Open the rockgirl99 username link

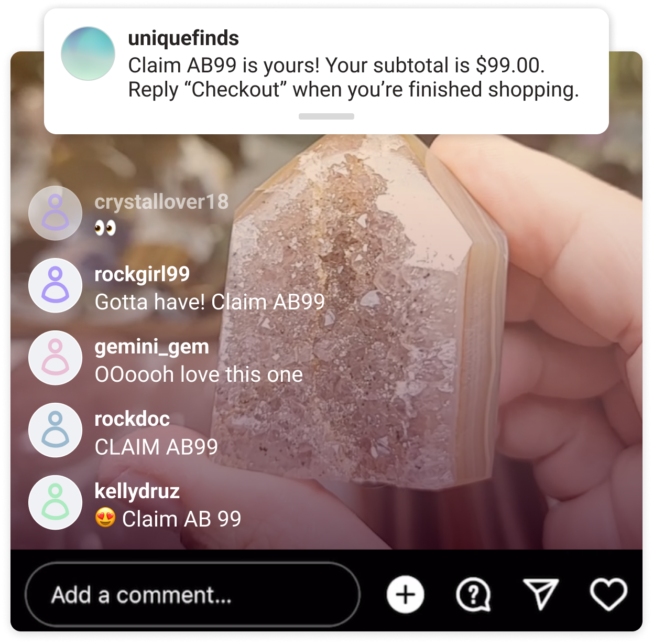click(x=142, y=274)
